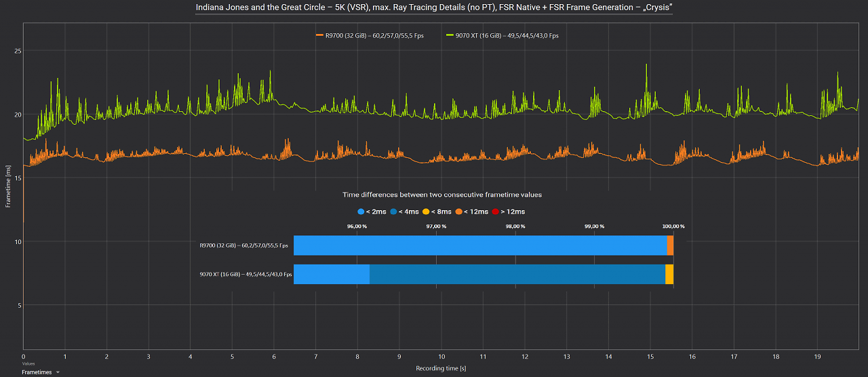The image size is (868, 377).
Task: Click the darker blue '< 4ms' segment of 9070 XT bar
Action: point(517,274)
